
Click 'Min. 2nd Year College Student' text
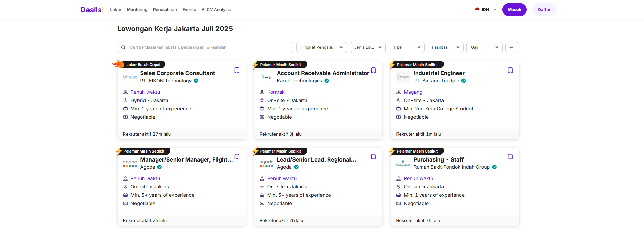[x=438, y=109]
